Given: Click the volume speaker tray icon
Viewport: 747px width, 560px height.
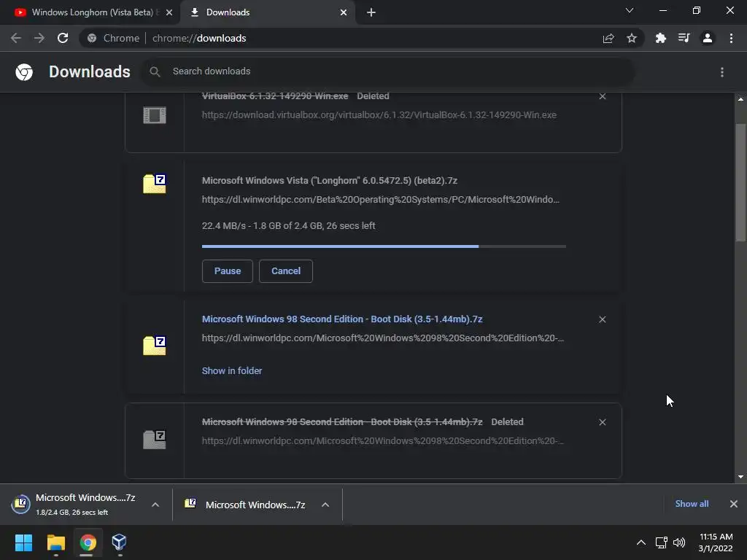Looking at the screenshot, I should click(x=679, y=542).
